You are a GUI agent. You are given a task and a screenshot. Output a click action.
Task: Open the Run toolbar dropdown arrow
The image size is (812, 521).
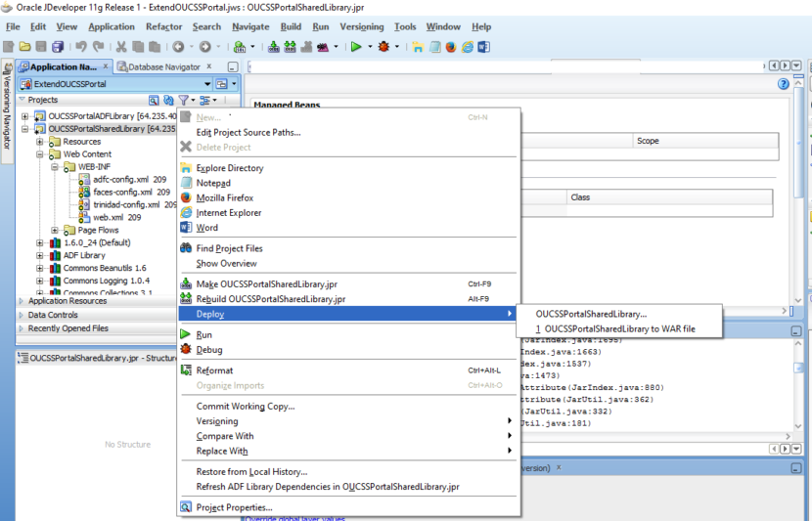coord(370,47)
